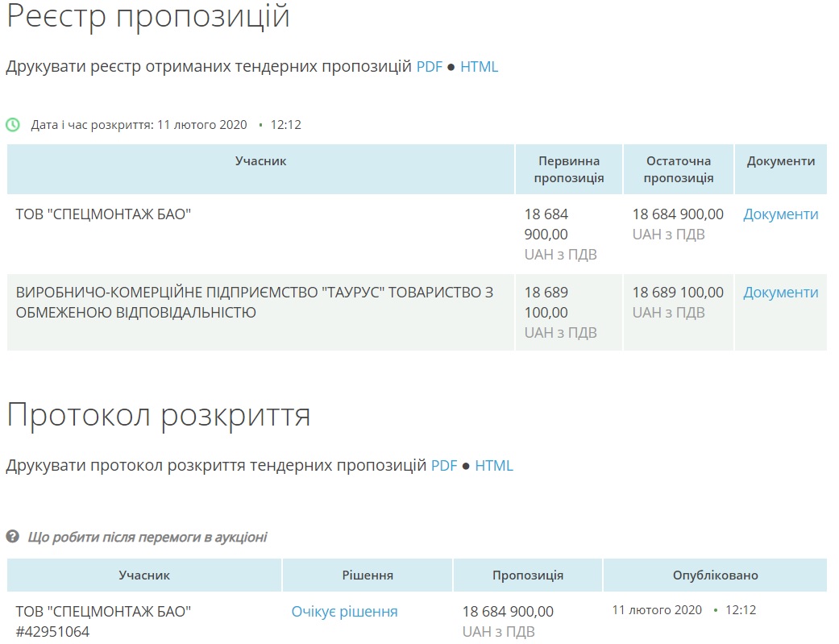
Task: Click participant code #42951064
Action: pyautogui.click(x=52, y=632)
